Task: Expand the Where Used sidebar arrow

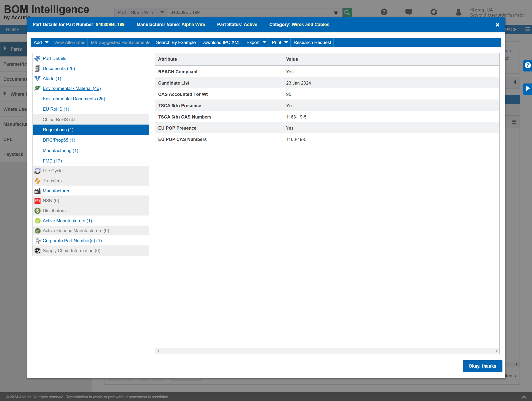Action: [5, 94]
